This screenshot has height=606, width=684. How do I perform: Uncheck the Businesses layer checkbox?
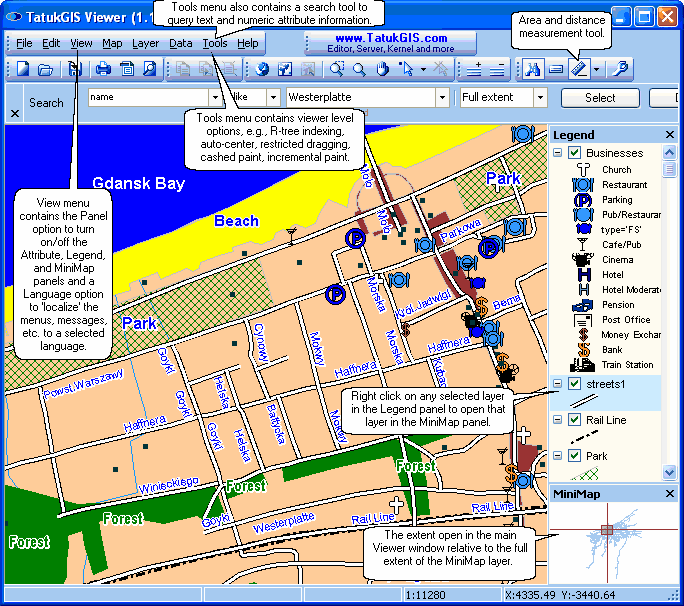coord(575,153)
